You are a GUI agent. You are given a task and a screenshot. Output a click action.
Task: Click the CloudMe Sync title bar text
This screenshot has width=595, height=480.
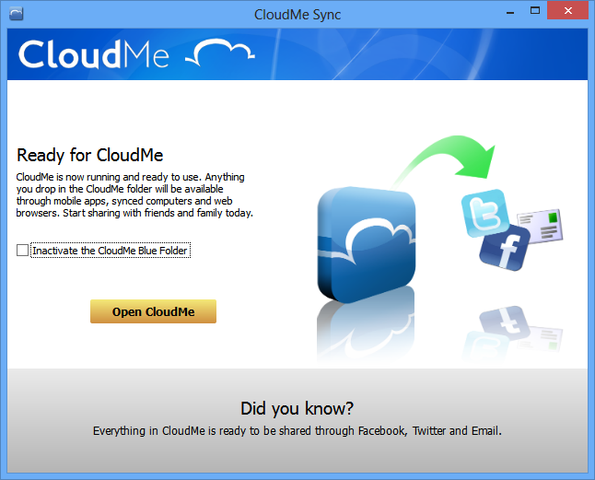point(298,15)
